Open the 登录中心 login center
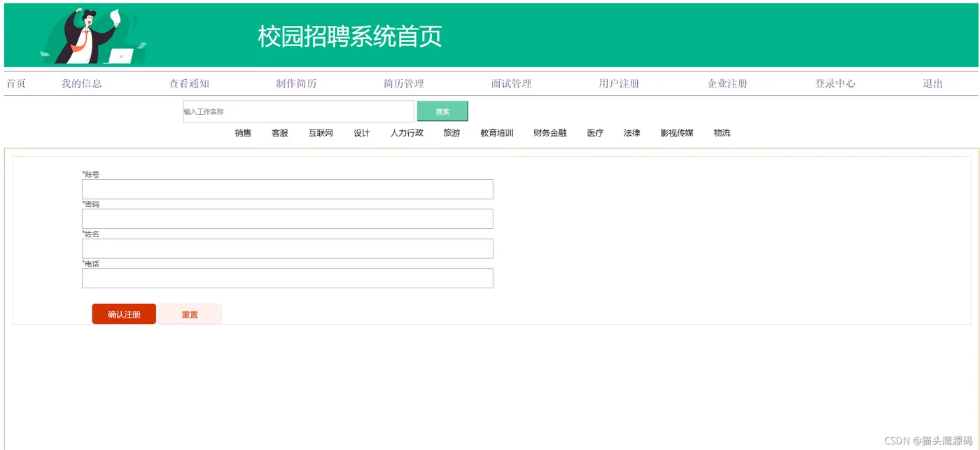This screenshot has width=980, height=450. point(835,83)
